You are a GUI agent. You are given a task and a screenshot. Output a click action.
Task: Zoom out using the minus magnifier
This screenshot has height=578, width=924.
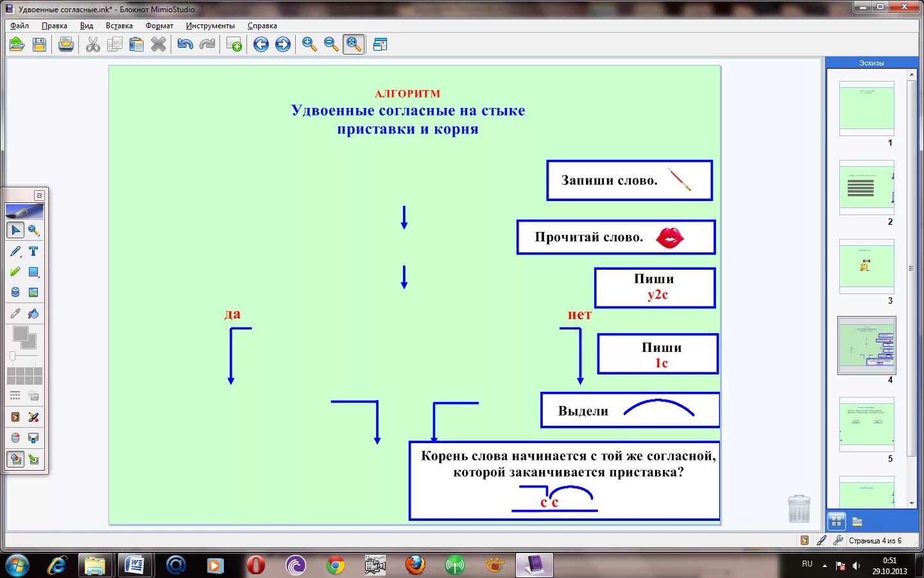pos(332,44)
